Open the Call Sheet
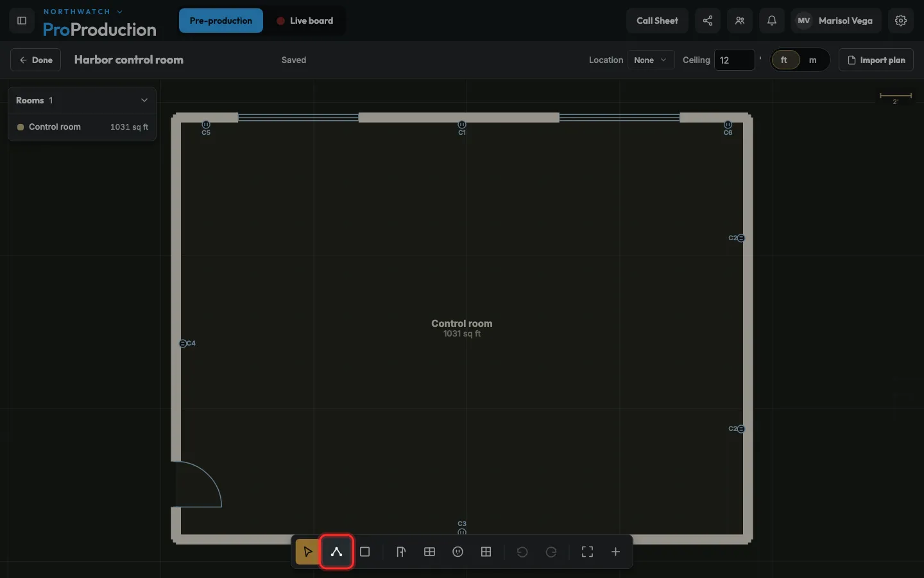The width and height of the screenshot is (924, 578). [x=657, y=21]
